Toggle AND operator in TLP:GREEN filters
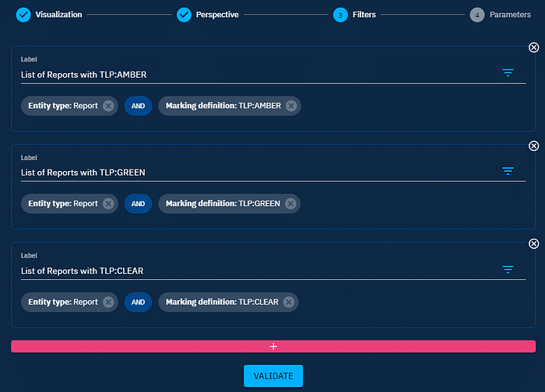The height and width of the screenshot is (392, 545). pos(138,204)
